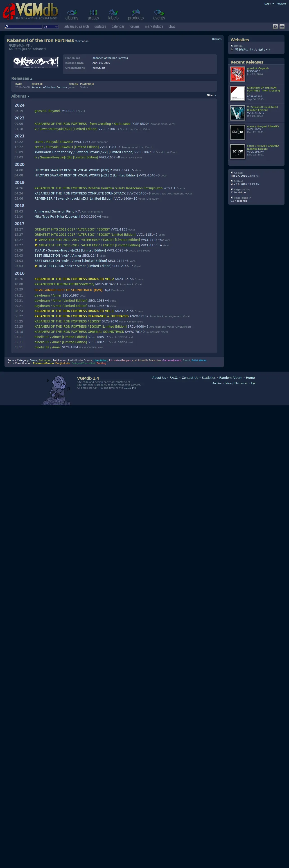Open the scene Limited Edition VVCL-1983~4 cover thumbnail
The width and height of the screenshot is (289, 868).
[x=237, y=152]
